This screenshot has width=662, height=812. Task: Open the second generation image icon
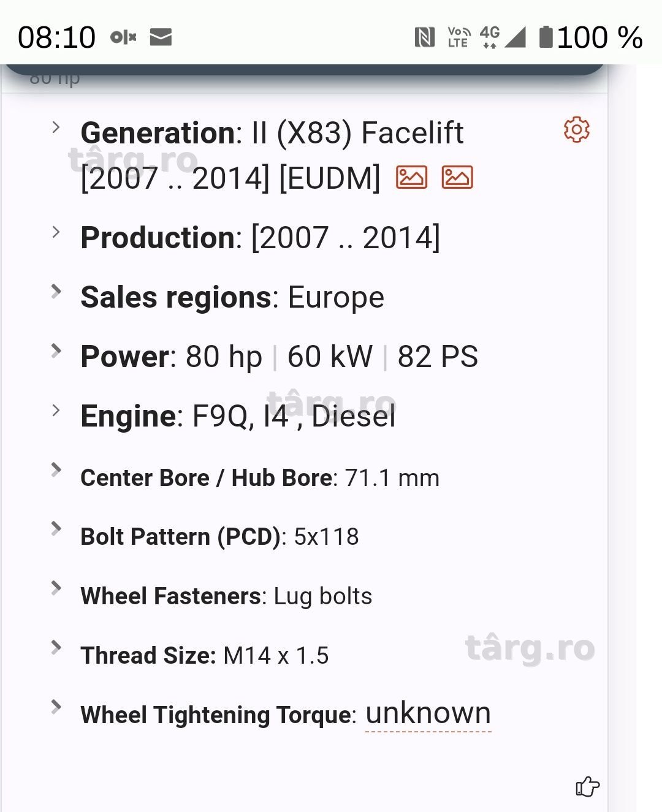(x=457, y=177)
